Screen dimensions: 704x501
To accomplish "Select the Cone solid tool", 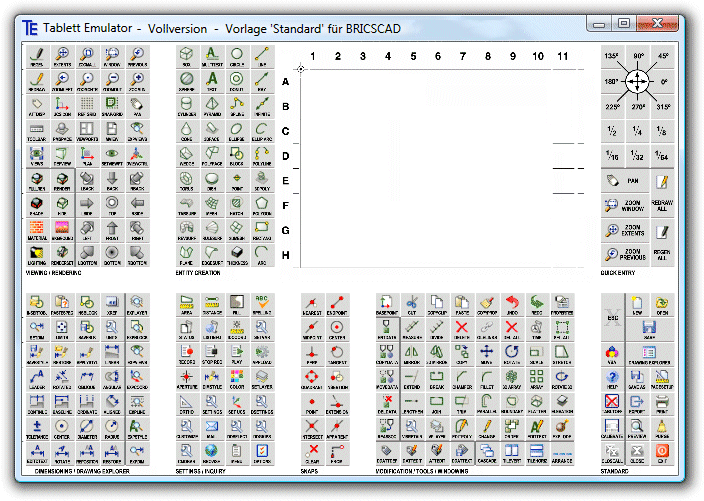I will (x=187, y=131).
